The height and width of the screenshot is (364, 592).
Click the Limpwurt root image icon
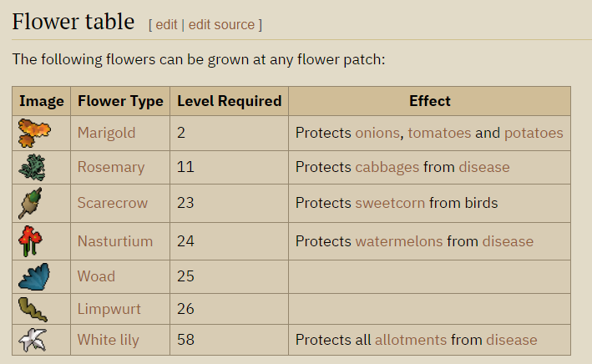(33, 310)
